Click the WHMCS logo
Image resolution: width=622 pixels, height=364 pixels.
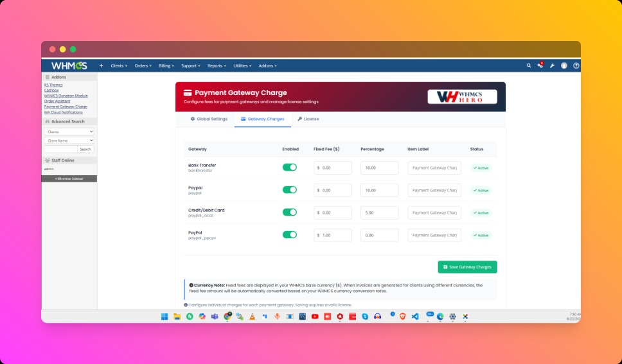point(68,65)
